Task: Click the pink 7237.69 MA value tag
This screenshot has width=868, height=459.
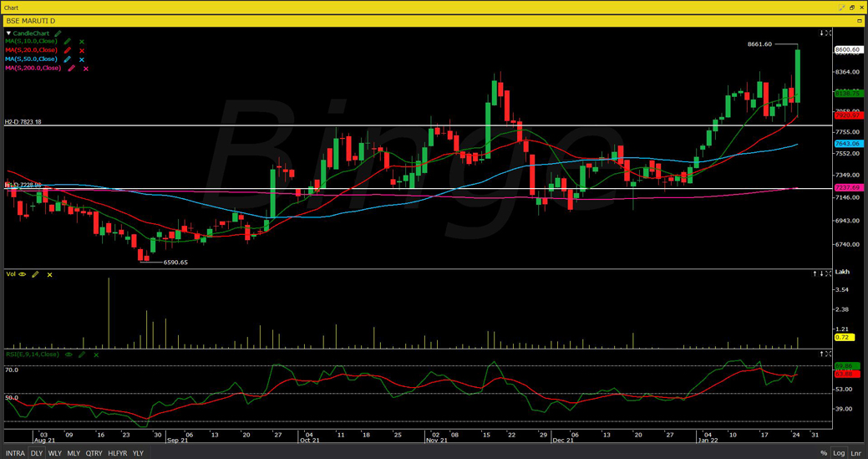Action: (847, 188)
